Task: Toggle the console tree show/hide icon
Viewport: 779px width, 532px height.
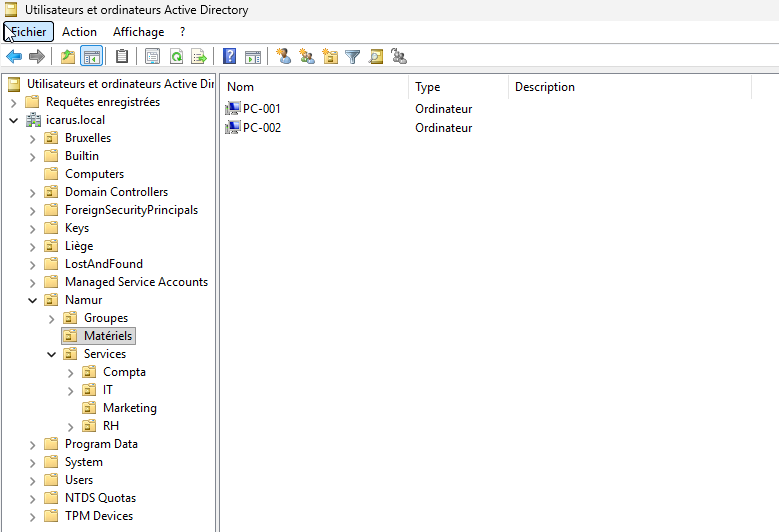Action: [91, 57]
